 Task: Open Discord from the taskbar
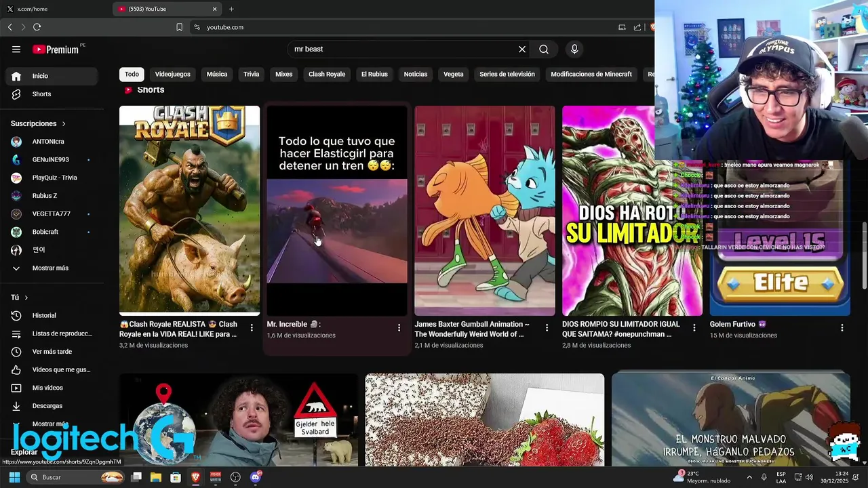256,477
